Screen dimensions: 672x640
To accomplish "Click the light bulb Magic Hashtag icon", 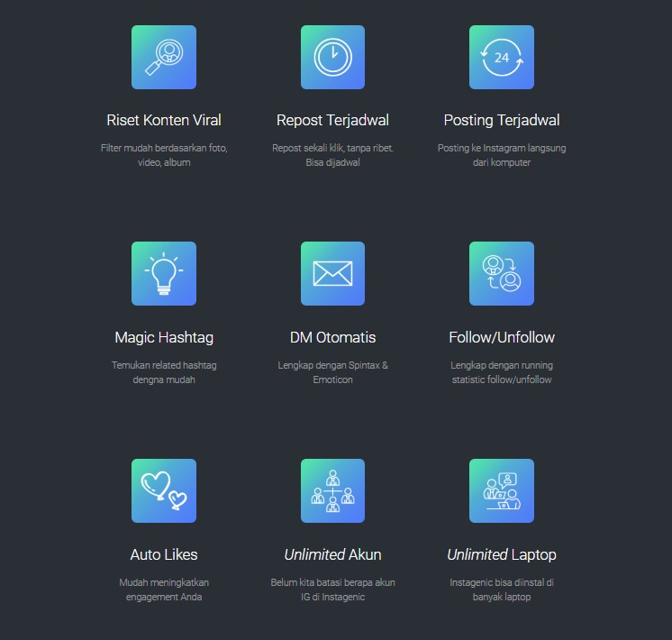I will tap(164, 274).
